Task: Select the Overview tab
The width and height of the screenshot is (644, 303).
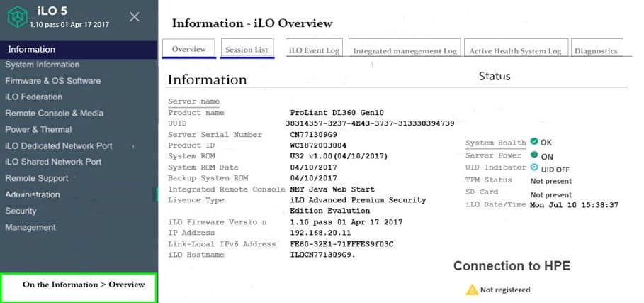Action: pos(188,50)
